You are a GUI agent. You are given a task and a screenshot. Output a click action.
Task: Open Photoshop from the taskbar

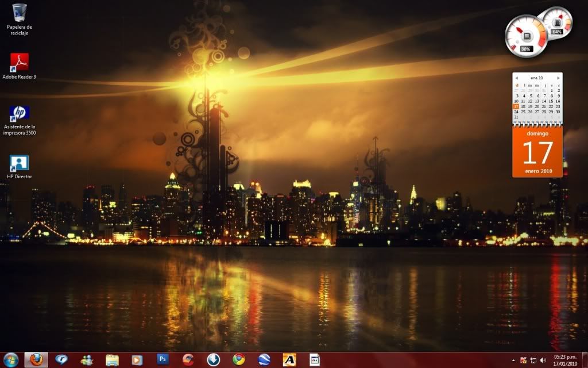(x=163, y=359)
